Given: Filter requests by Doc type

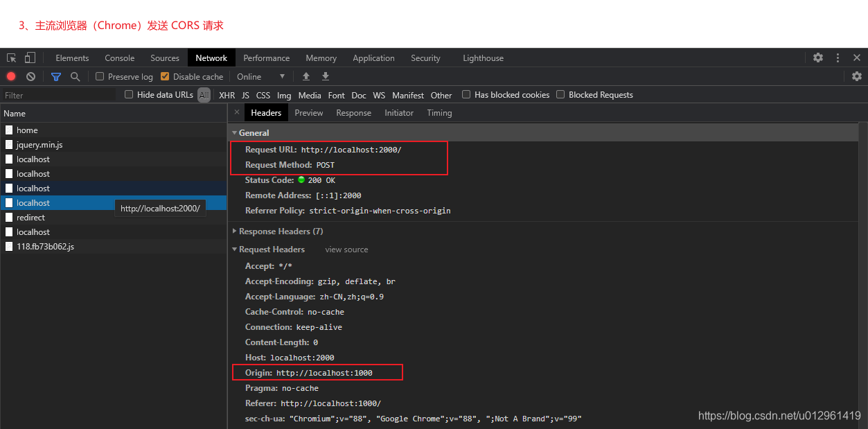Looking at the screenshot, I should click(x=359, y=95).
